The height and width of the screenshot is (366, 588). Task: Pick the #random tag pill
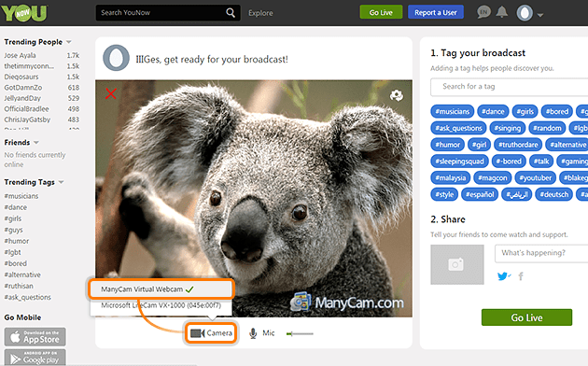pos(547,128)
